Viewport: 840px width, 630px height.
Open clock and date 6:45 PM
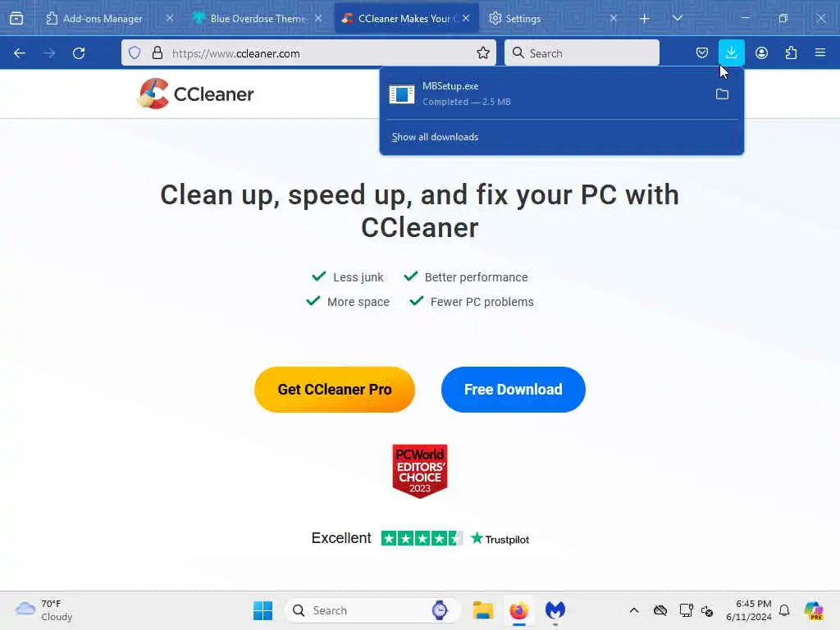(x=749, y=610)
